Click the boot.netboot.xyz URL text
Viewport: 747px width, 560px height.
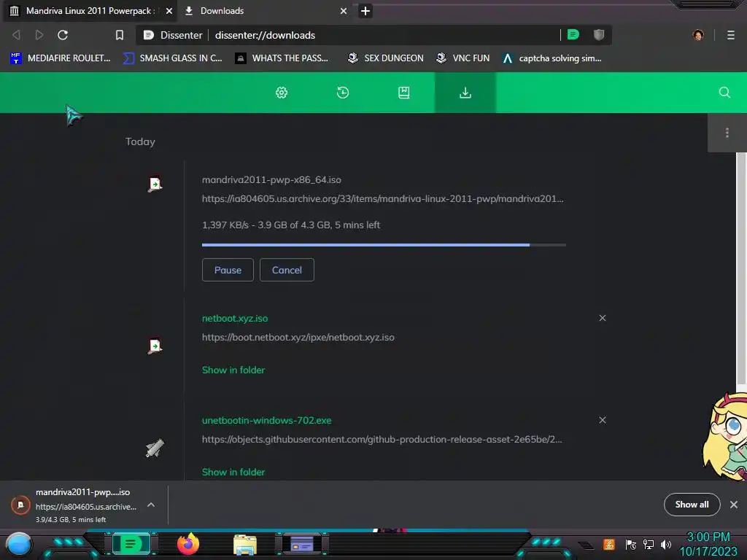298,337
